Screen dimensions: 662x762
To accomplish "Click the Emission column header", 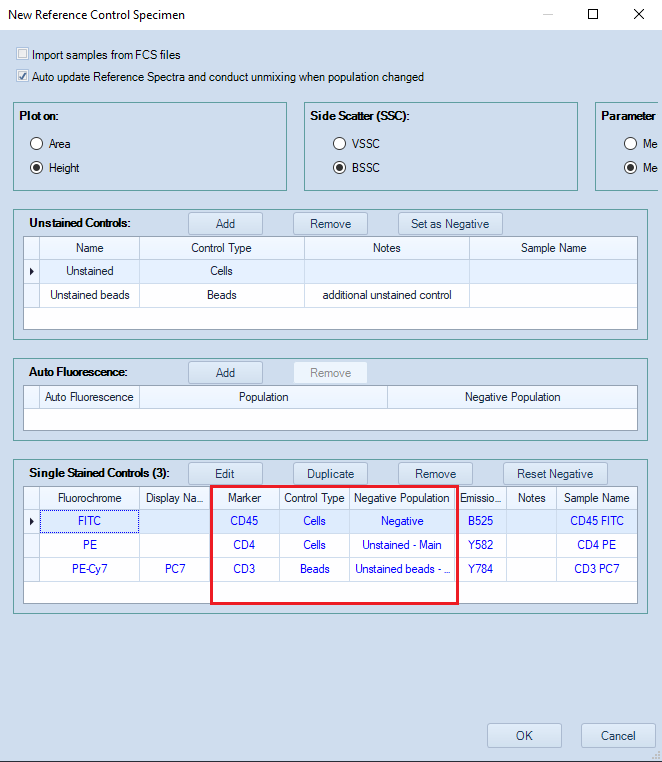I will point(481,498).
